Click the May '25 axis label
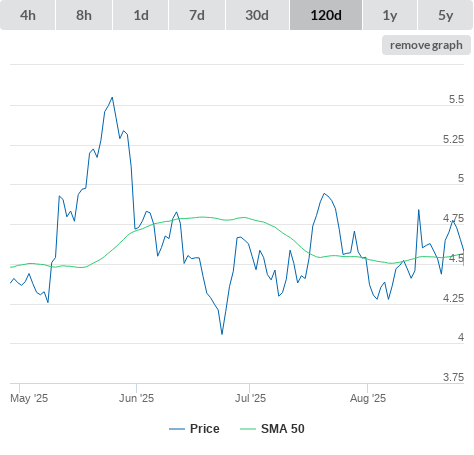The image size is (474, 455). click(29, 398)
